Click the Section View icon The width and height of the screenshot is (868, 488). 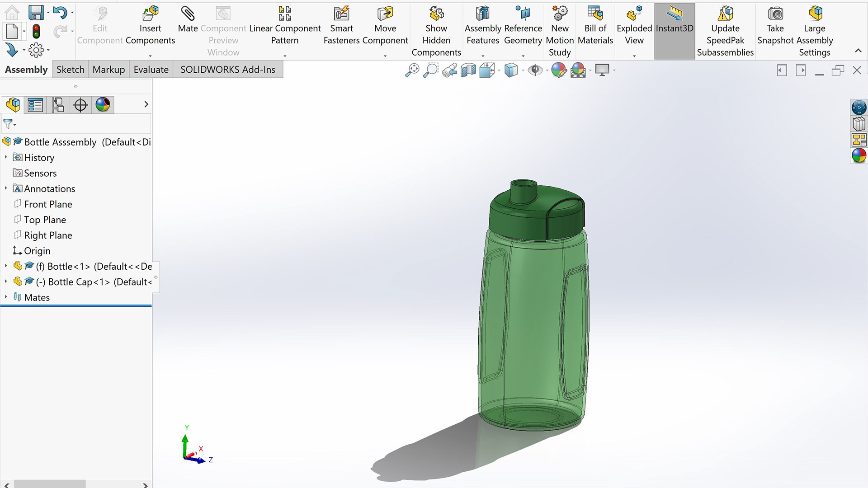coord(468,70)
